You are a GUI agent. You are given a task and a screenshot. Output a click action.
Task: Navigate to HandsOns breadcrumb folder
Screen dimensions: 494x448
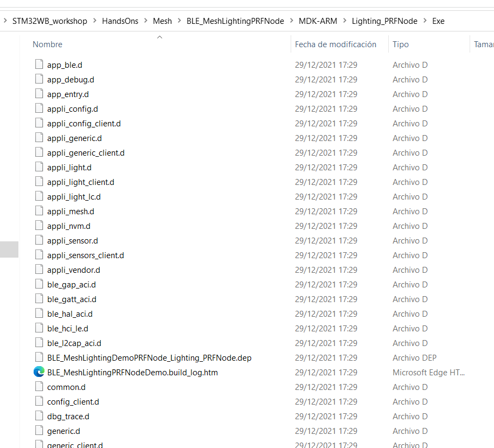(120, 21)
